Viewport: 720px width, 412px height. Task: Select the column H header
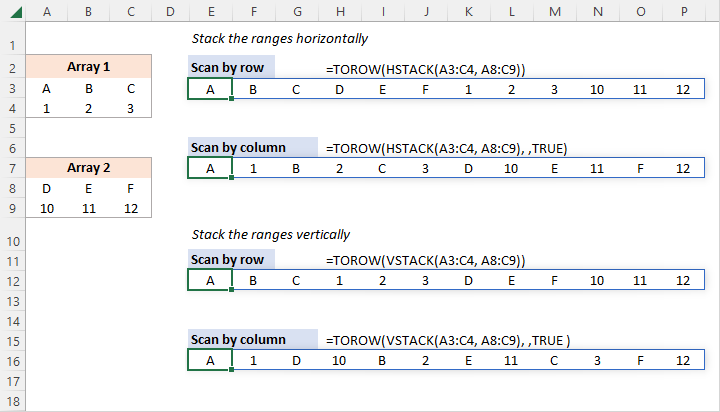pyautogui.click(x=339, y=11)
